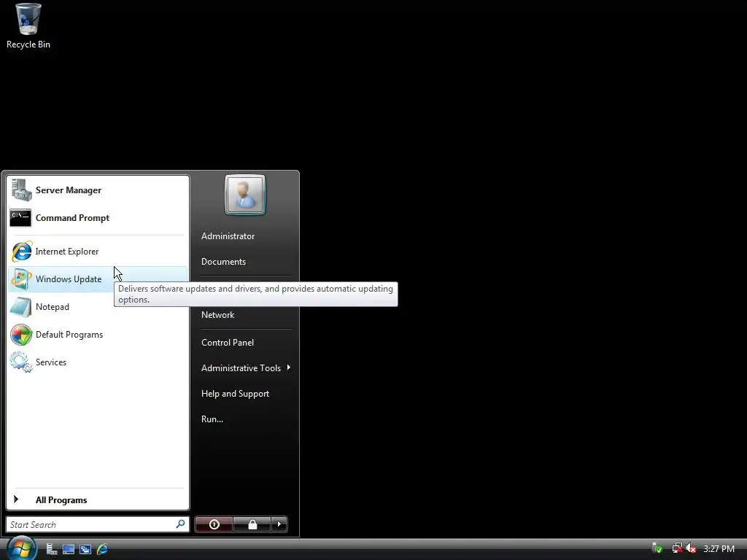The image size is (747, 560).
Task: Open the Run... dialog
Action: pyautogui.click(x=245, y=419)
